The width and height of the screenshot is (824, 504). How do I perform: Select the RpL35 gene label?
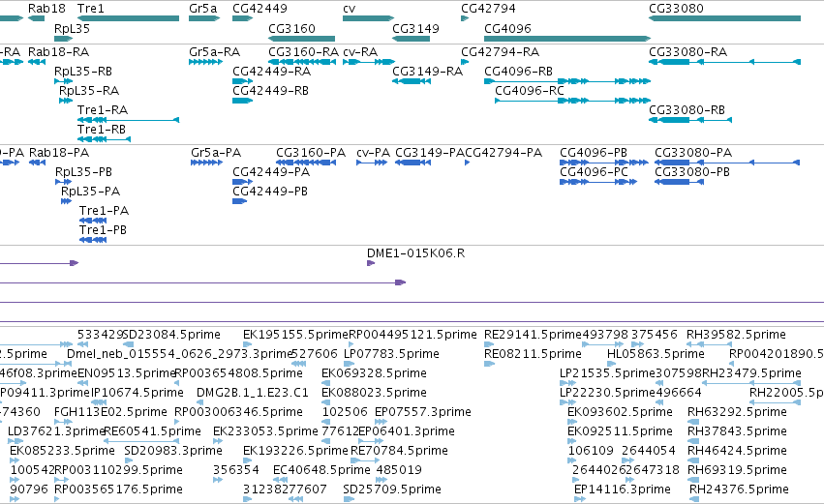pyautogui.click(x=72, y=28)
